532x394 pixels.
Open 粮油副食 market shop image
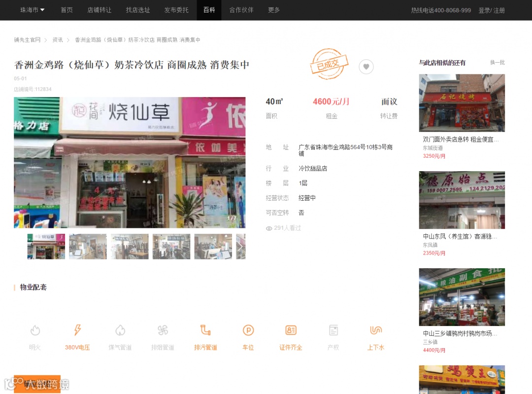[x=462, y=297]
